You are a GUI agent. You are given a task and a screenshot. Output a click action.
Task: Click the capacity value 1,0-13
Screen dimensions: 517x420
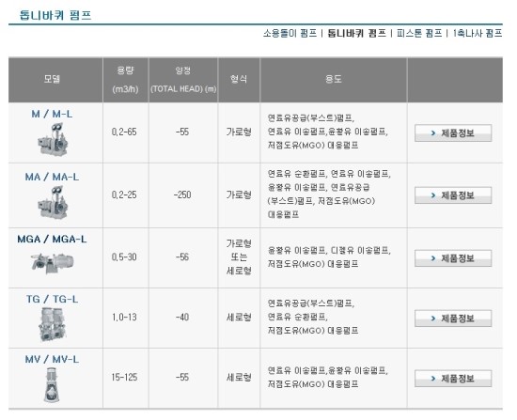pos(124,318)
